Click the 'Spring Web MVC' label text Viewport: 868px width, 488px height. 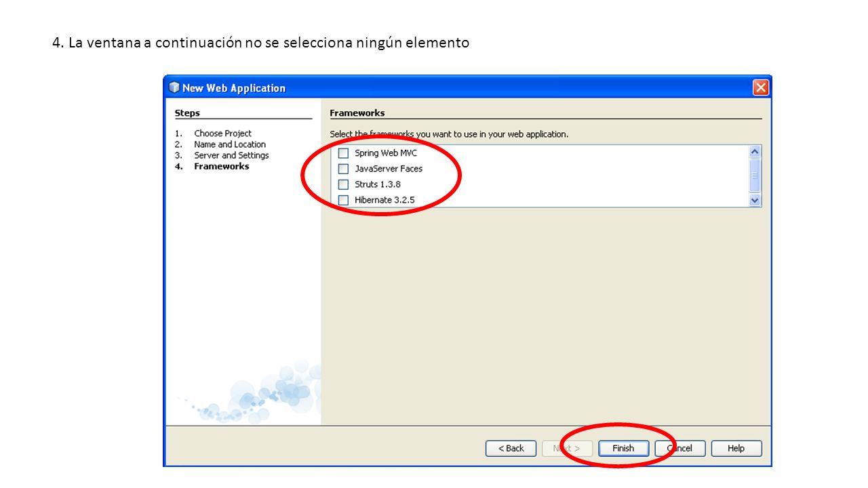(x=386, y=153)
